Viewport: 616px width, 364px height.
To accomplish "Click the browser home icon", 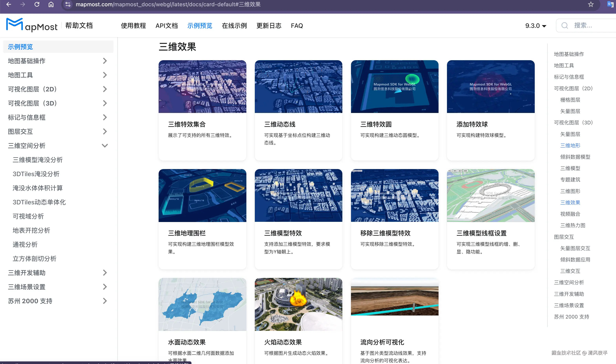I will [x=51, y=5].
